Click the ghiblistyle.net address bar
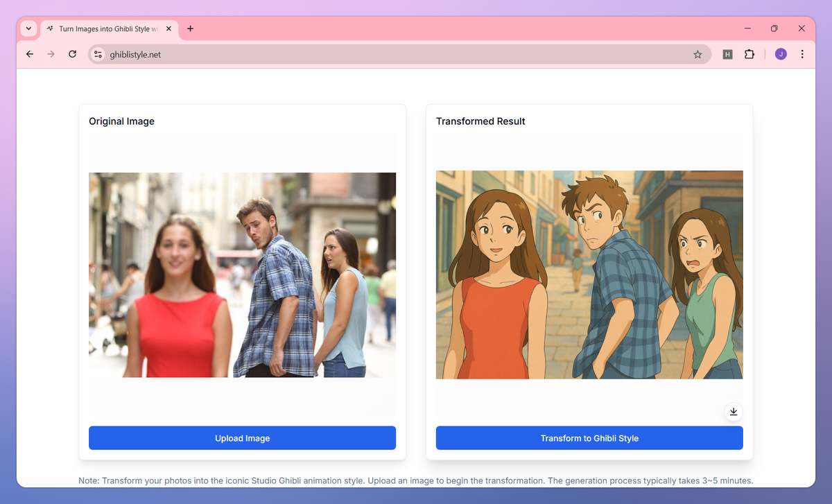 399,54
